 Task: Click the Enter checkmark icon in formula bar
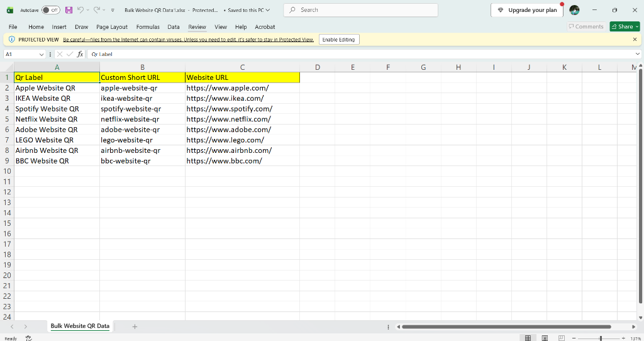pyautogui.click(x=70, y=54)
